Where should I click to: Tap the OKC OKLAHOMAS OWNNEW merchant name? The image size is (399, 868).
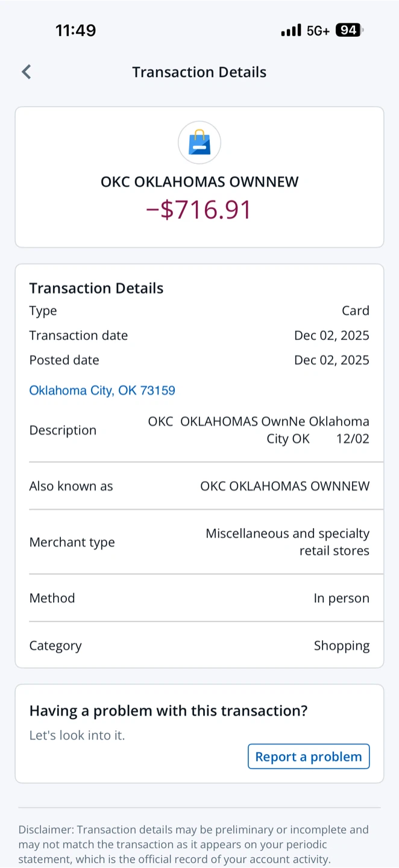pos(199,181)
